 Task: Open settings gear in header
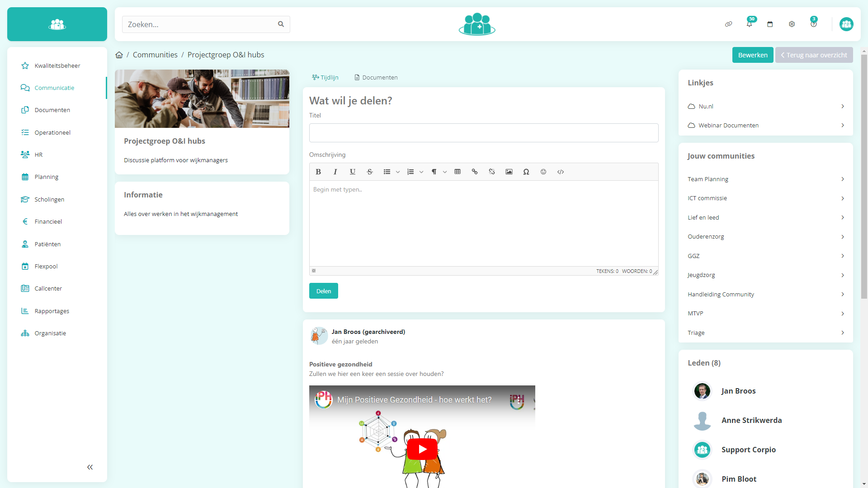(x=792, y=24)
